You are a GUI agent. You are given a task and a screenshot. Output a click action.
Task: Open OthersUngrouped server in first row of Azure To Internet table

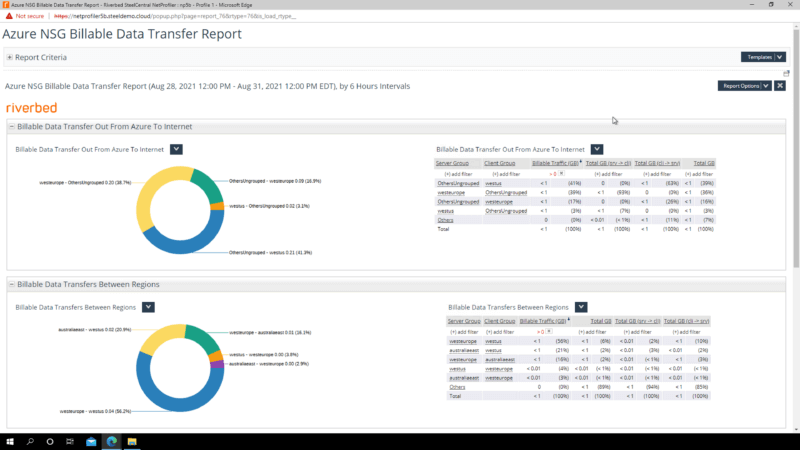458,183
